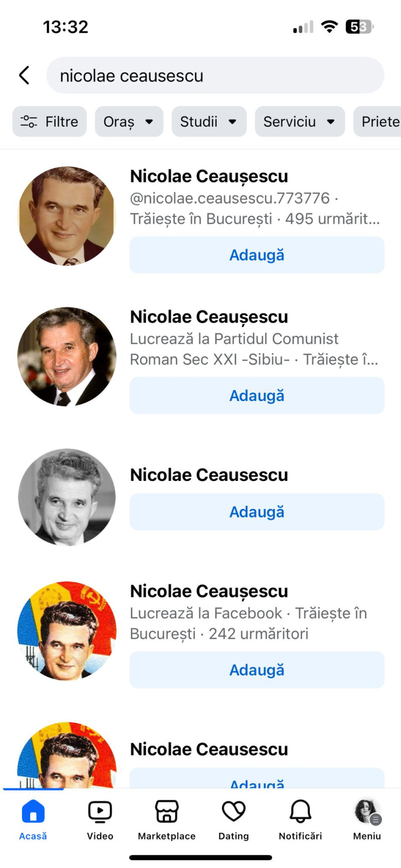Screen dimensions: 401x868
Task: Tap Adaugă for the Partidul Comunist Sibiu profile
Action: (x=257, y=396)
